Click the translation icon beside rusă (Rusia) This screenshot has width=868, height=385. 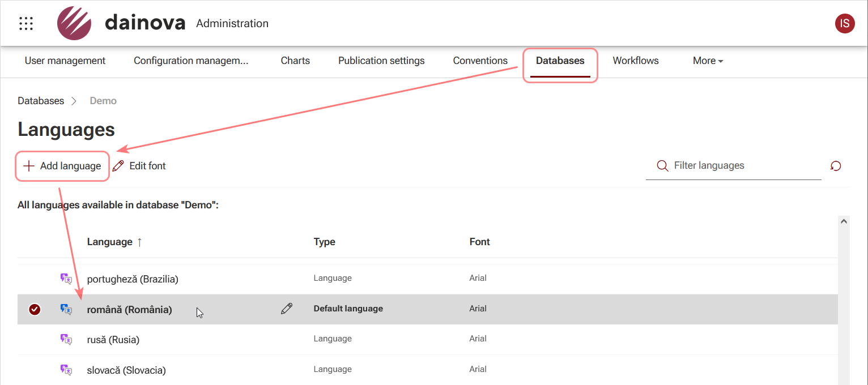66,340
